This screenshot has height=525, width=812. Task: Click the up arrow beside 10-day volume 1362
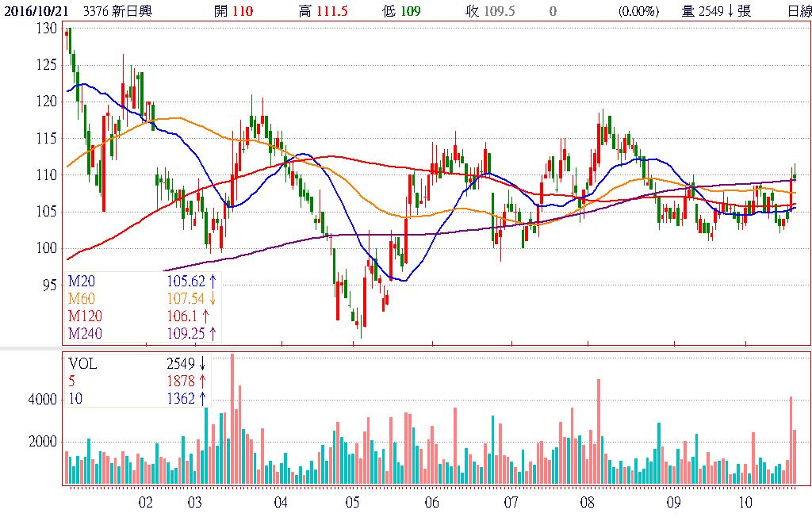[x=202, y=399]
